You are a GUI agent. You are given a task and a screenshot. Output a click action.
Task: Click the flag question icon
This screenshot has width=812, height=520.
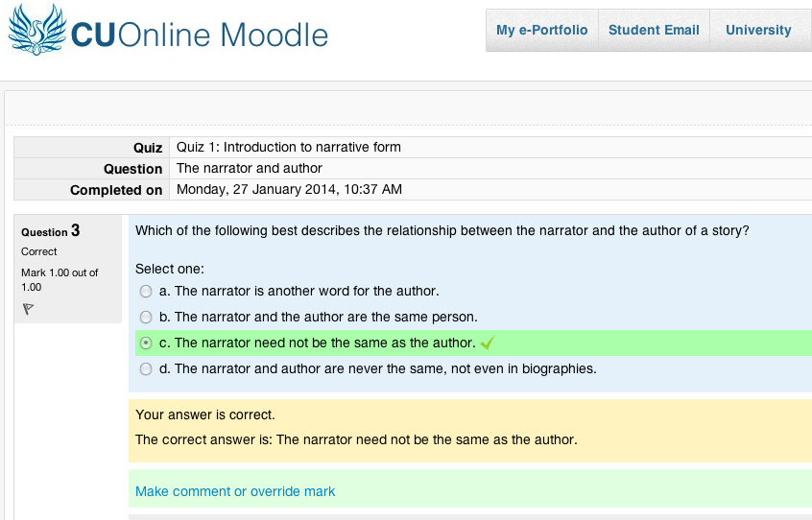click(x=28, y=309)
